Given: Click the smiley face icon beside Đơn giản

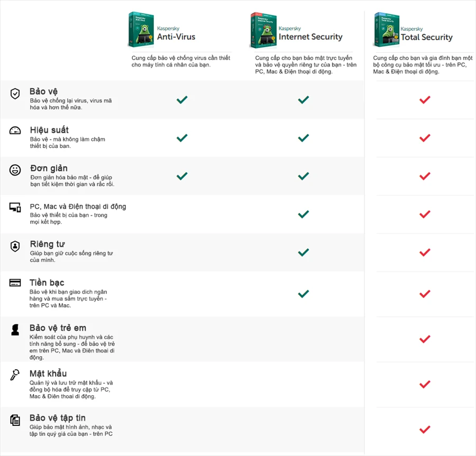Looking at the screenshot, I should pyautogui.click(x=15, y=170).
